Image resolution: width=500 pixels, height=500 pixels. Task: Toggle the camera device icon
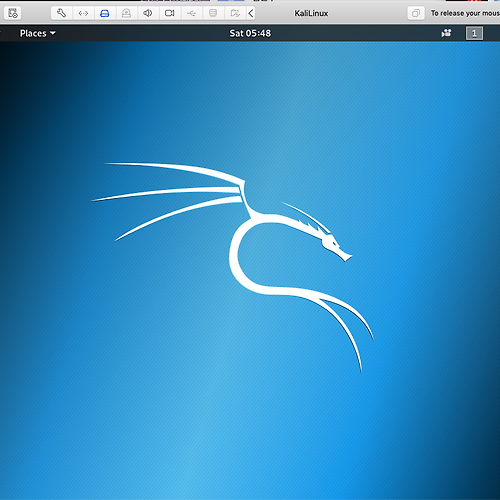(170, 13)
